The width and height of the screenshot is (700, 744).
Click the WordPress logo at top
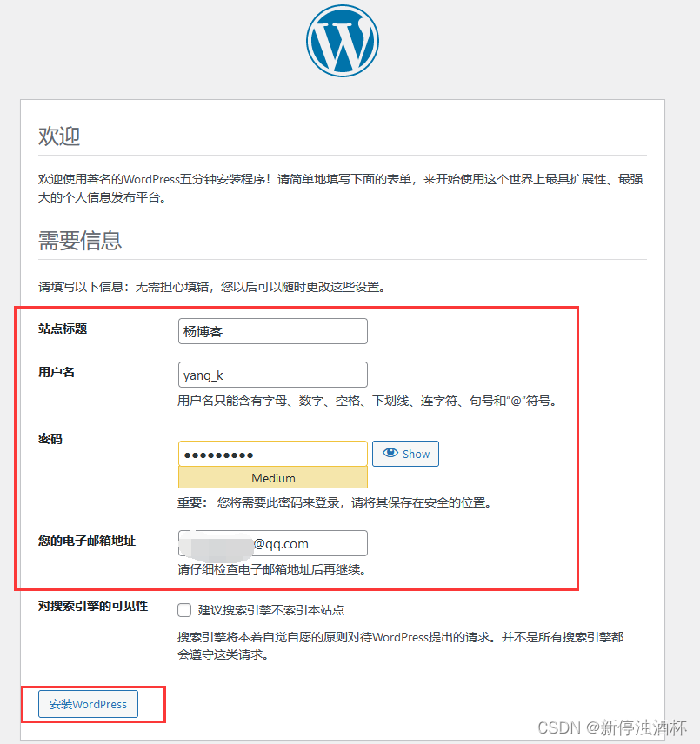pyautogui.click(x=342, y=41)
